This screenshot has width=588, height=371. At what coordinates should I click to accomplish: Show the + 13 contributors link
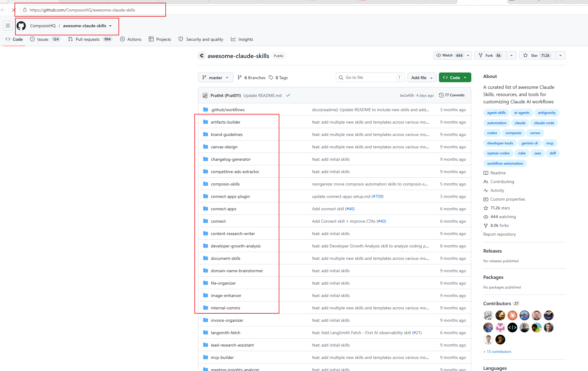tap(497, 352)
